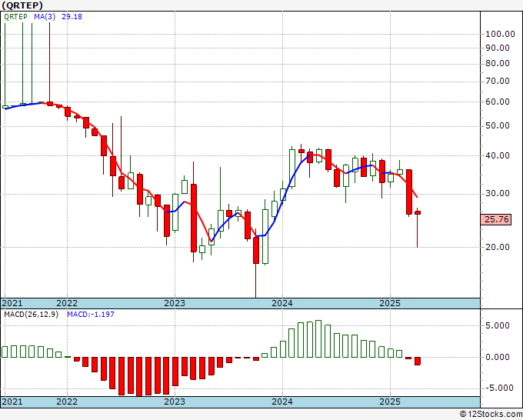Image resolution: width=523 pixels, height=420 pixels.
Task: Click the 30.00 price axis label
Action: [x=498, y=194]
